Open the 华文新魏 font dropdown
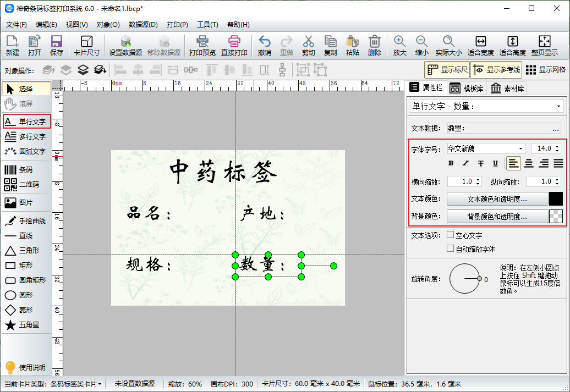Viewport: 570px width, 392px height. point(520,148)
